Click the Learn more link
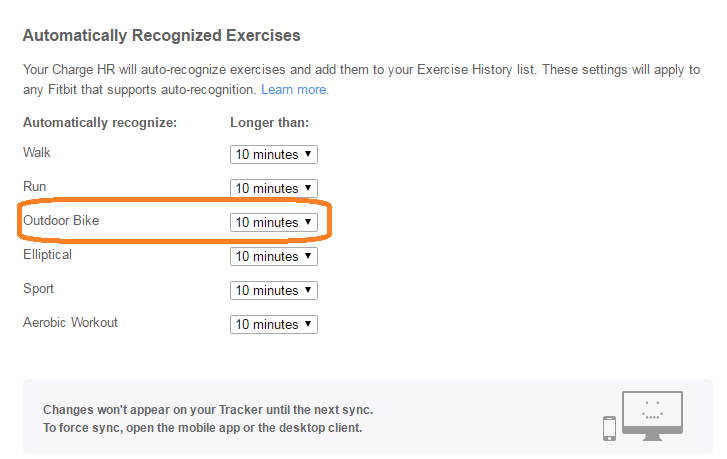727x459 pixels. click(294, 90)
